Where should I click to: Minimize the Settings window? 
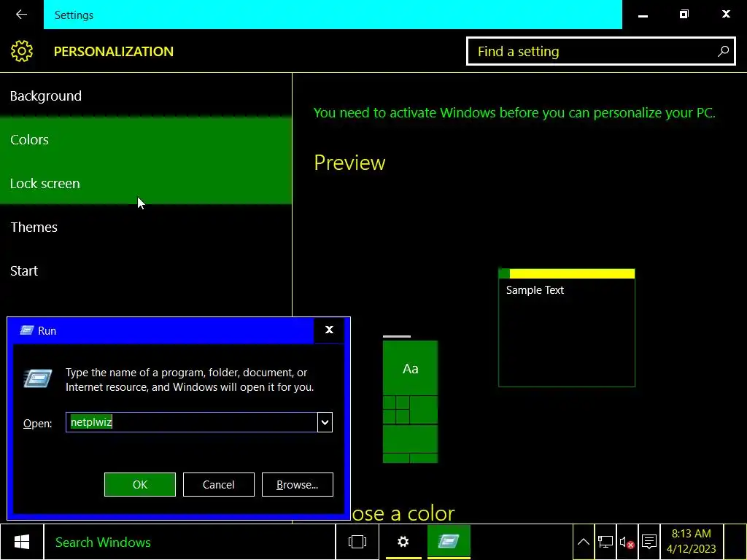click(643, 15)
